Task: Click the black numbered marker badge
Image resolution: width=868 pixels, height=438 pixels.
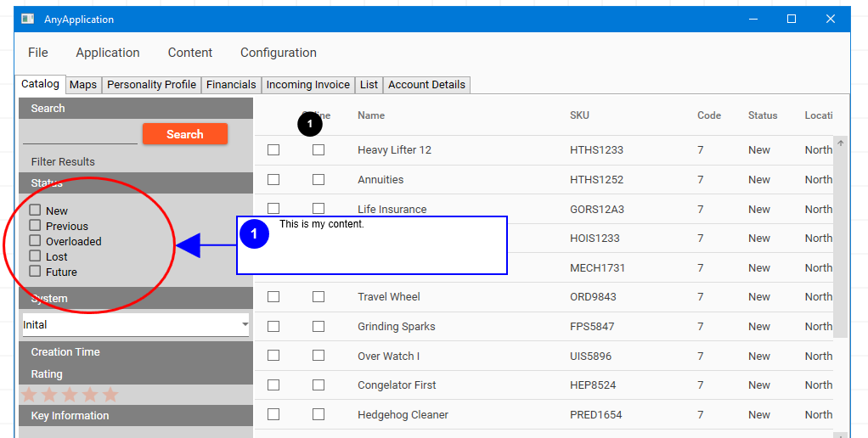Action: (310, 125)
